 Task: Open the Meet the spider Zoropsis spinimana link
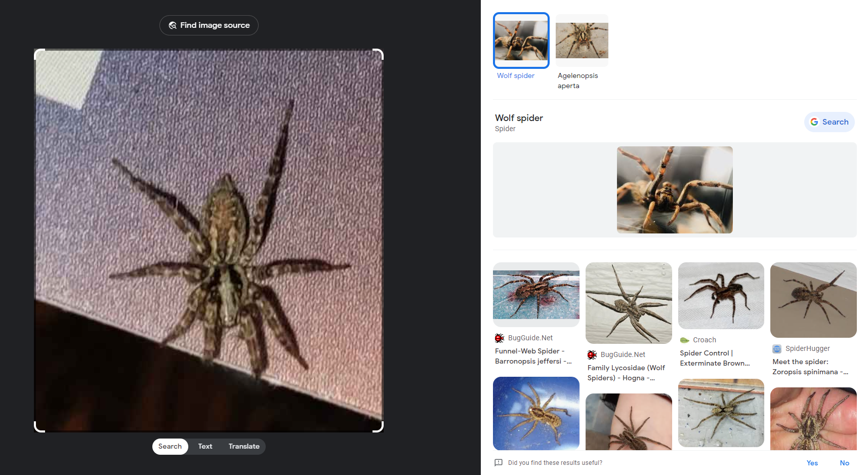point(810,367)
